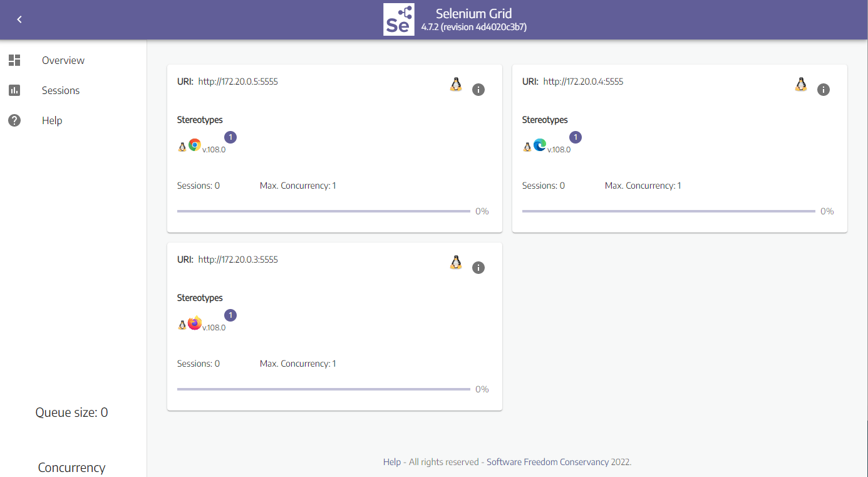Click v.108.0 beside the Firefox icon
868x477 pixels.
tap(214, 328)
